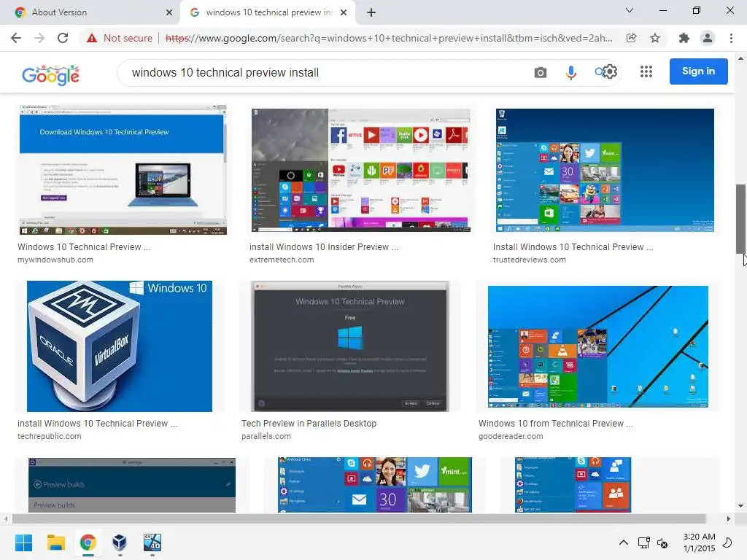Viewport: 747px width, 560px height.
Task: Share this page from address bar
Action: [631, 38]
